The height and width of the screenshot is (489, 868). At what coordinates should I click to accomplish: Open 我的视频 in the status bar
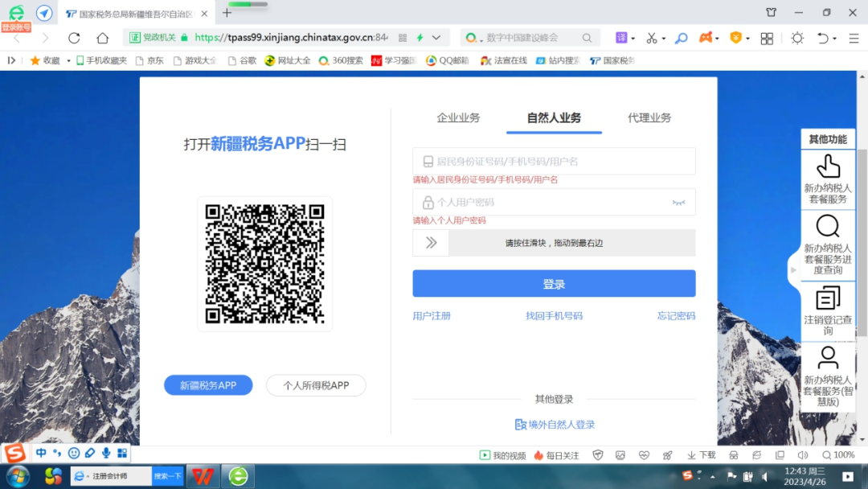[x=502, y=455]
